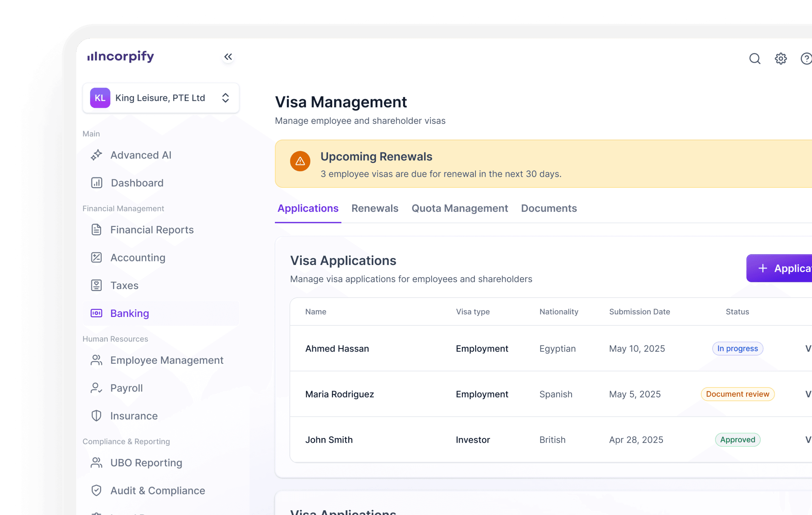Click the Document review status badge
This screenshot has height=515, width=812.
click(x=737, y=394)
